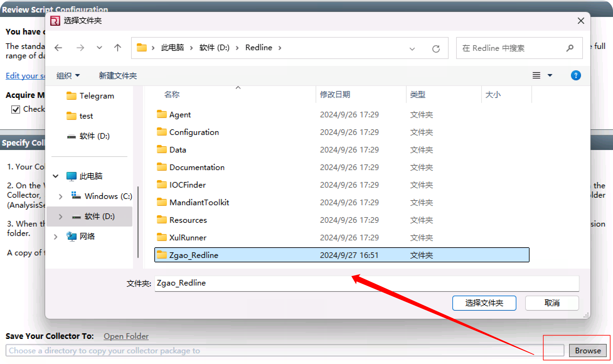The height and width of the screenshot is (364, 613).
Task: Uncheck the checked option under Acquire section
Action: [x=16, y=109]
